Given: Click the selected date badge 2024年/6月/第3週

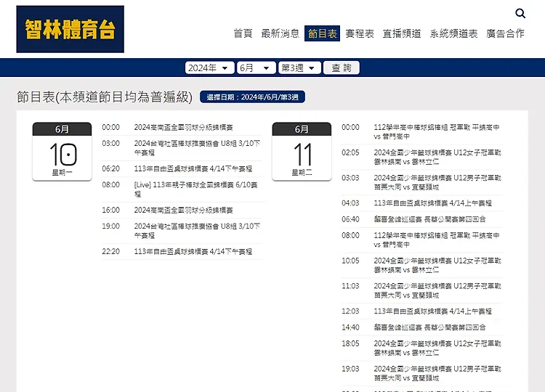Looking at the screenshot, I should point(252,97).
